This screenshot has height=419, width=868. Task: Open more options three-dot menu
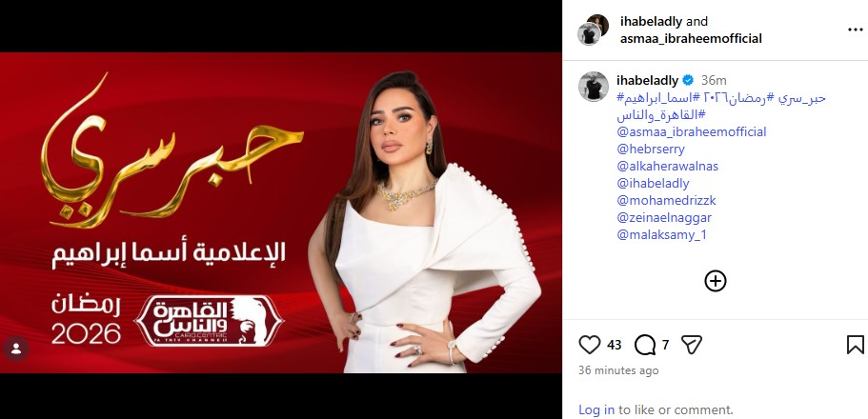[856, 30]
